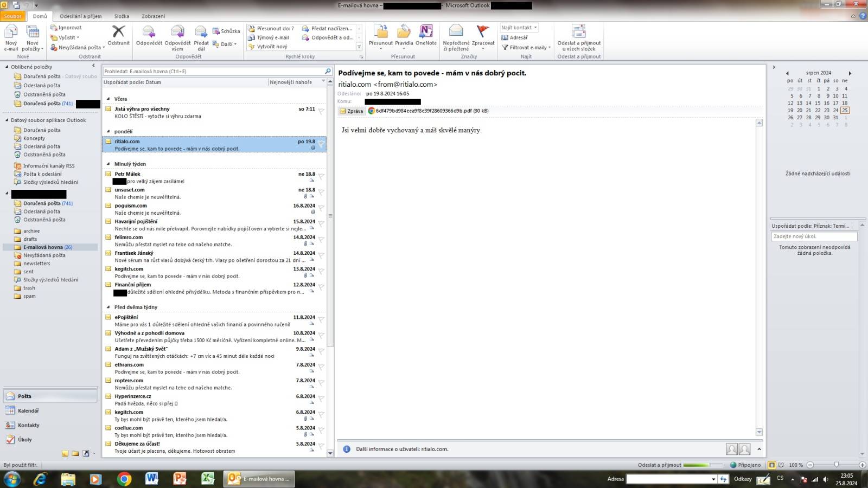Show the Zpráva message body tab
The image size is (868, 488).
(x=352, y=111)
